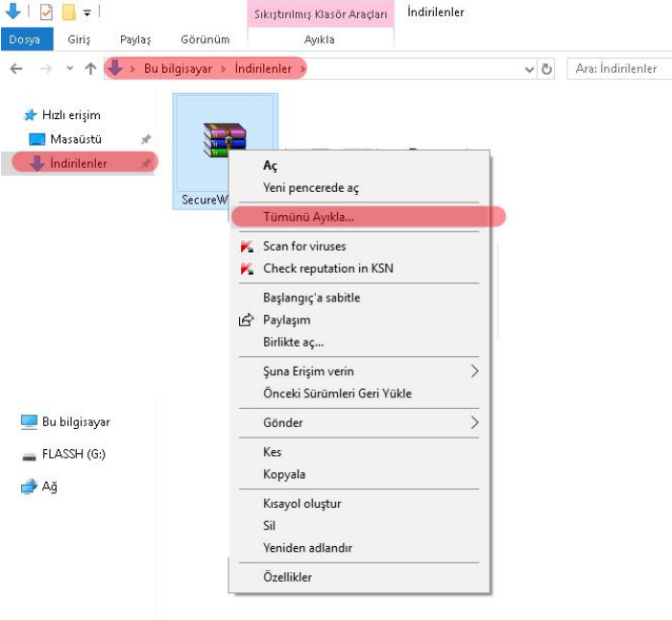Open FLASSH (G:) drive in navigation pane
672x620 pixels.
(x=74, y=454)
